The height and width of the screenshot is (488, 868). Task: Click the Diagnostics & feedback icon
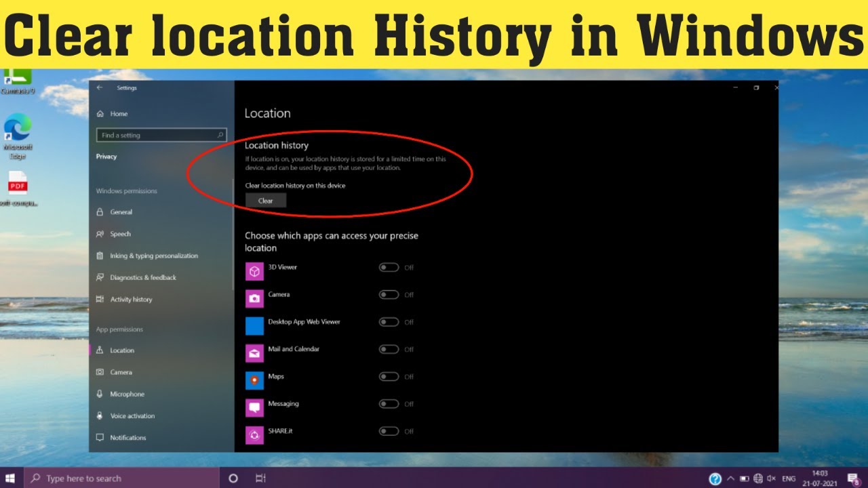pyautogui.click(x=100, y=277)
